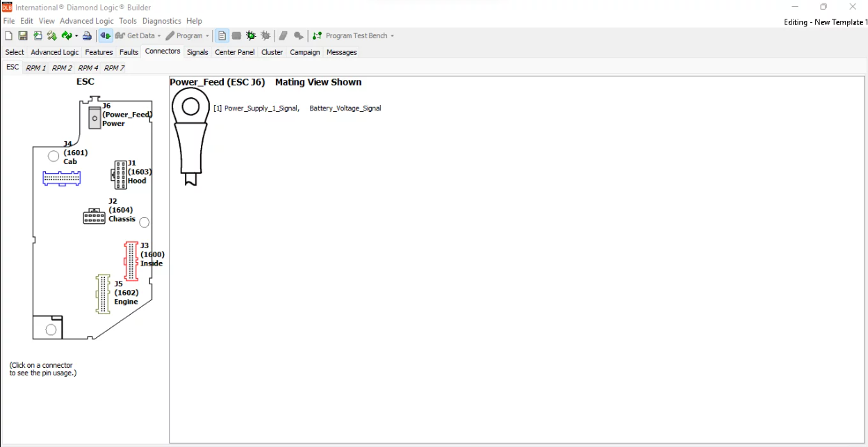
Task: Toggle the highlighted green connect button
Action: [105, 35]
